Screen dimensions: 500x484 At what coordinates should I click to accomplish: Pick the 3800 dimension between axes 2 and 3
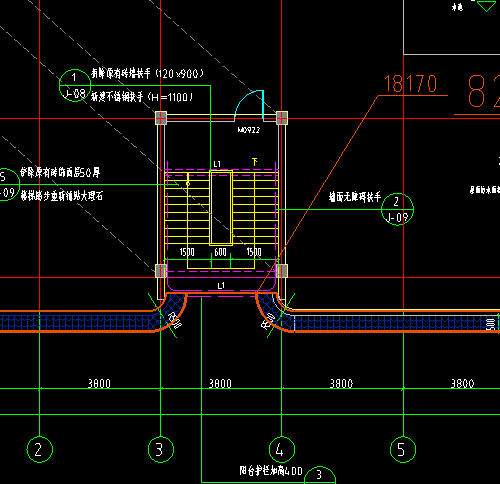(x=99, y=383)
